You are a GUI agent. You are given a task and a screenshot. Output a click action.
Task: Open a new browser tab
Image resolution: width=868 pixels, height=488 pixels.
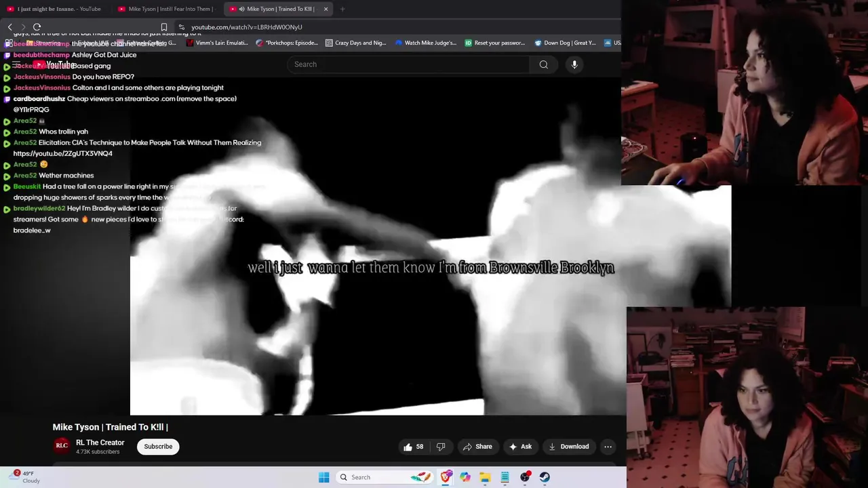342,9
